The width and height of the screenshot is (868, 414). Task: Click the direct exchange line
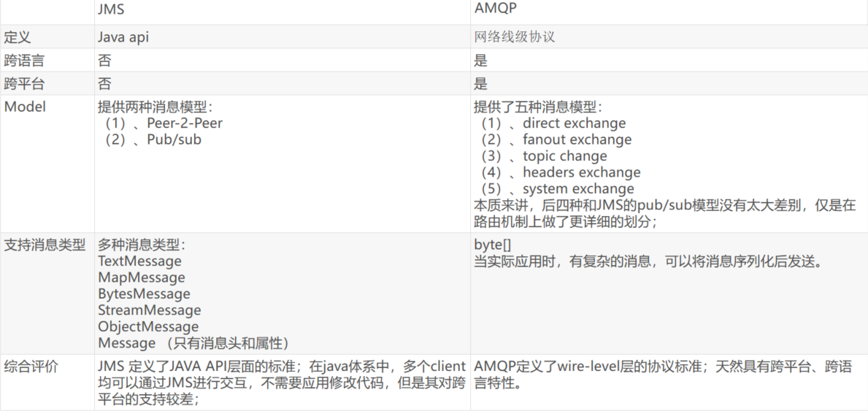[553, 123]
